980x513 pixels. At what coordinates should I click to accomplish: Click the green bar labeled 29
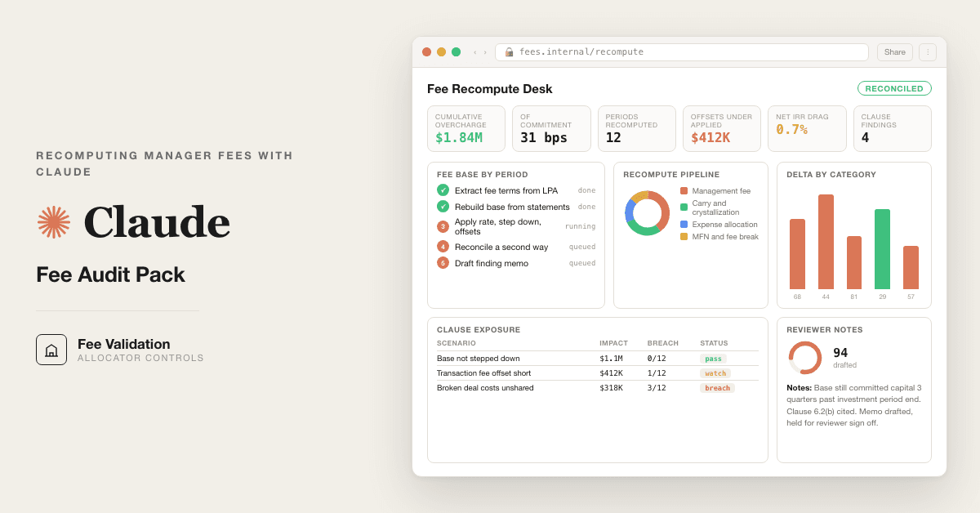point(882,249)
